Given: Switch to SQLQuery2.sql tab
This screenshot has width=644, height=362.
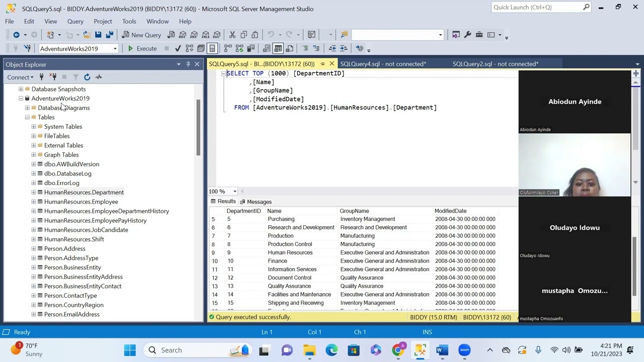Looking at the screenshot, I should [x=495, y=64].
